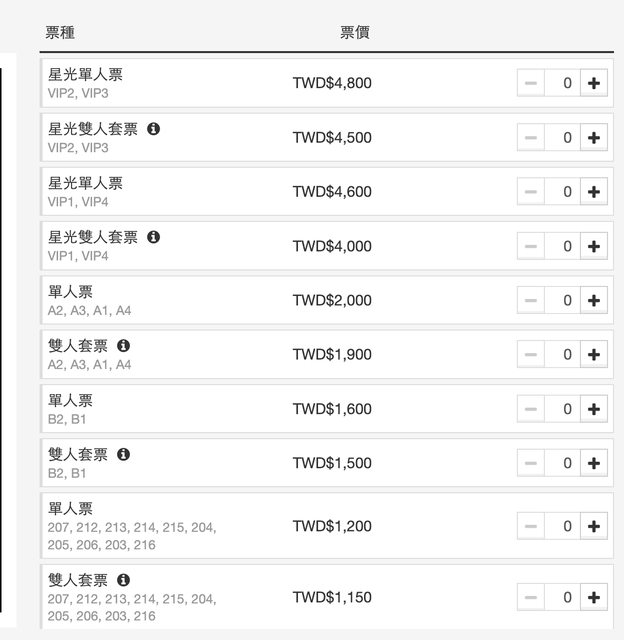Show info for TWD$4,000 星光雙人套票
Screen dimensions: 624x640
154,237
